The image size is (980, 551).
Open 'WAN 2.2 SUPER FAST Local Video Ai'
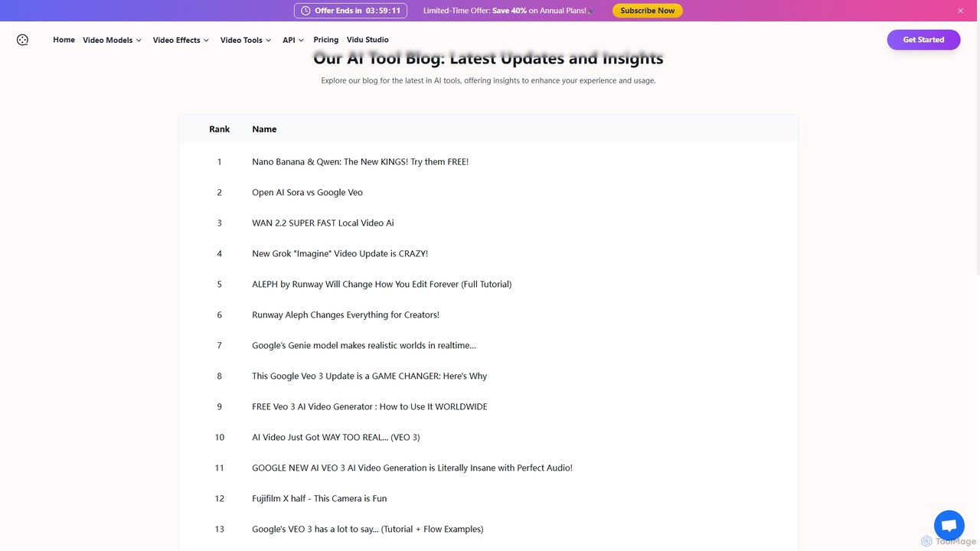click(323, 223)
